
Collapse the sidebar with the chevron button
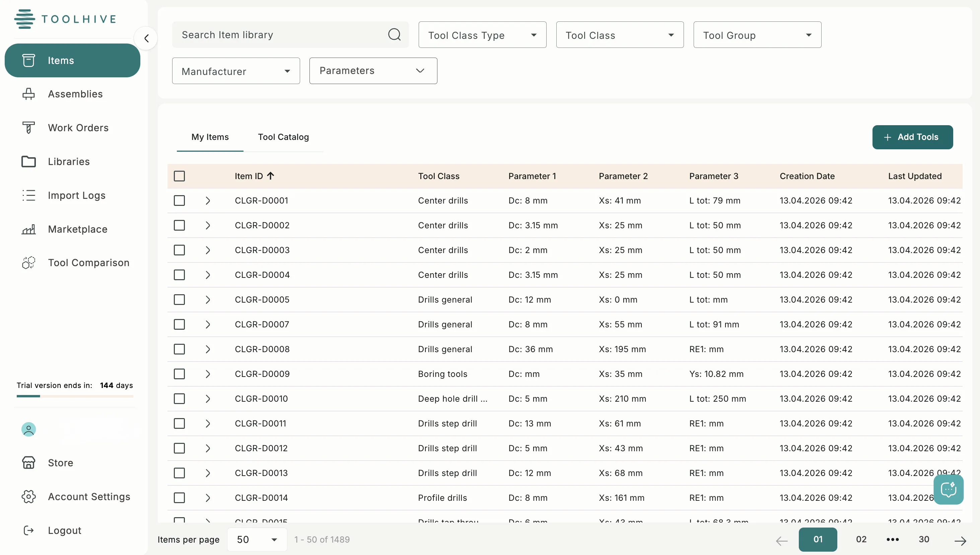click(x=146, y=38)
